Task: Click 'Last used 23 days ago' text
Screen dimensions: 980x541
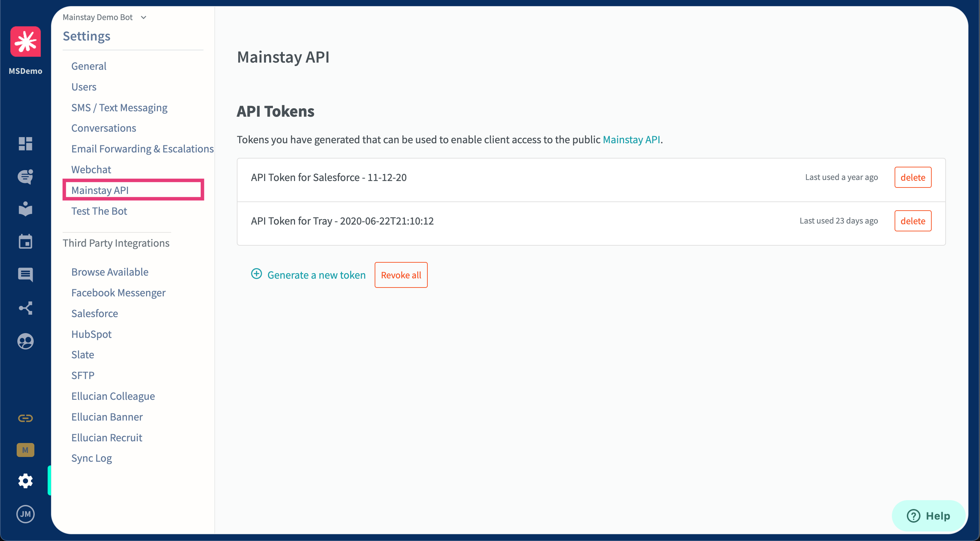Action: coord(838,221)
